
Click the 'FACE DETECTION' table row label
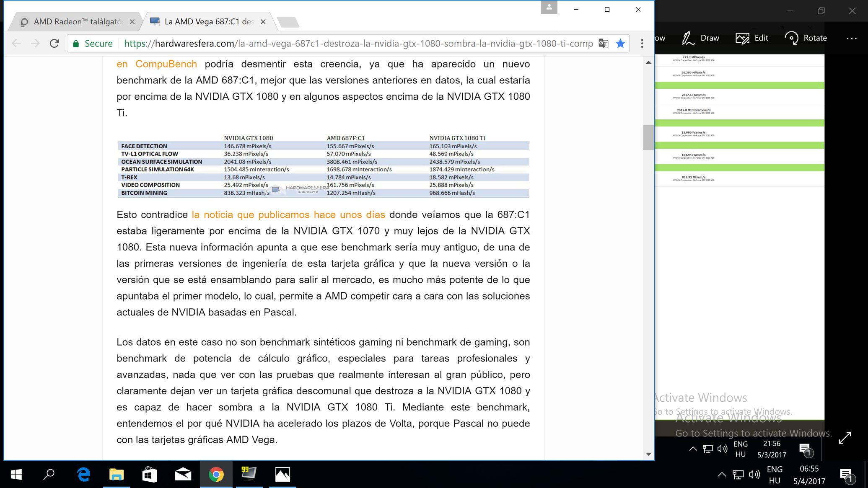144,146
